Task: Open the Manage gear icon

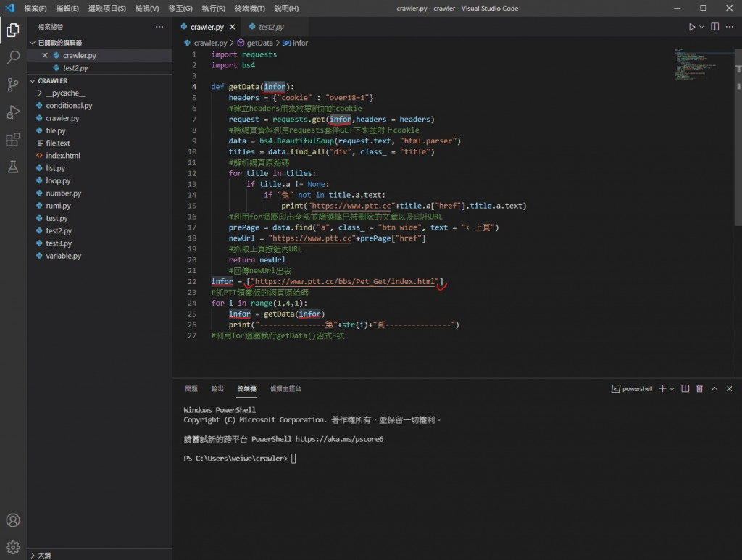Action: (13, 547)
